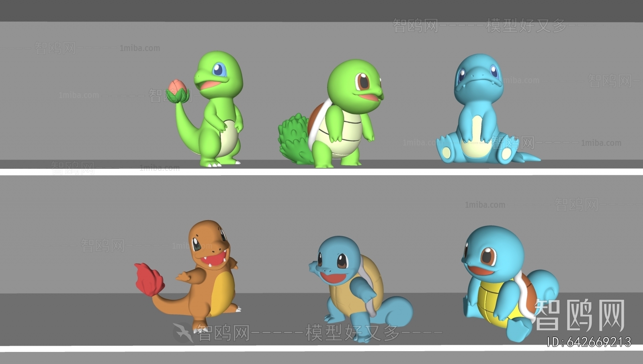Image resolution: width=643 pixels, height=364 pixels.
Task: Click the red flame on the orange tail
Action: [x=149, y=280]
